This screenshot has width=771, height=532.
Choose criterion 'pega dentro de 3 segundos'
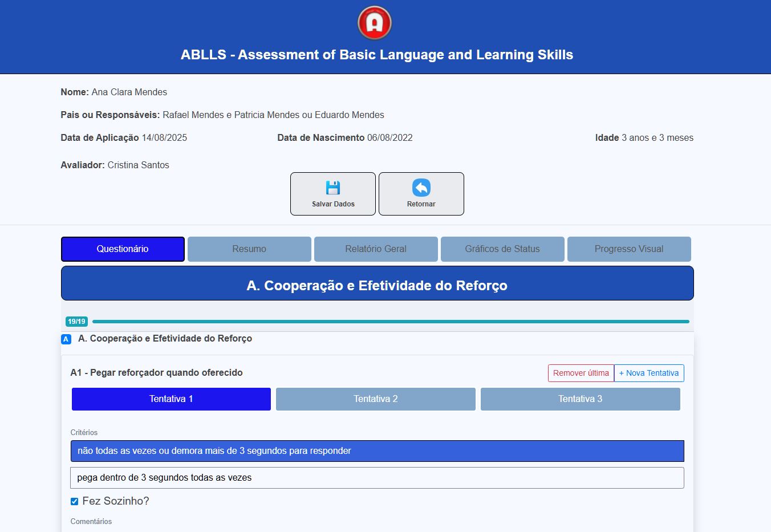tap(377, 478)
